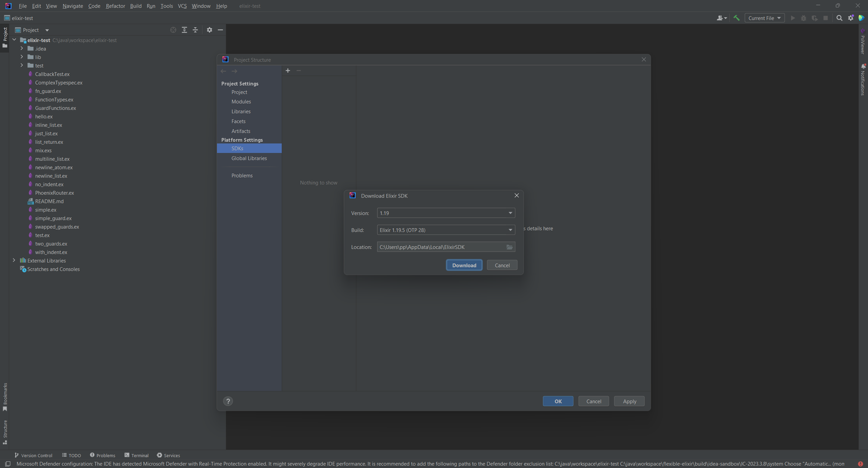Click Collapse All in Project panel
The image size is (868, 468).
(195, 30)
